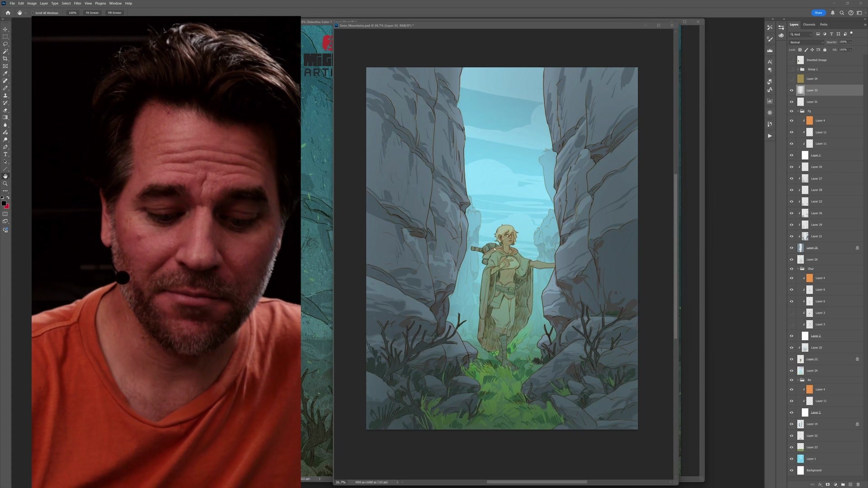Click the red background color swatch
Viewport: 868px width, 488px height.
[7, 206]
